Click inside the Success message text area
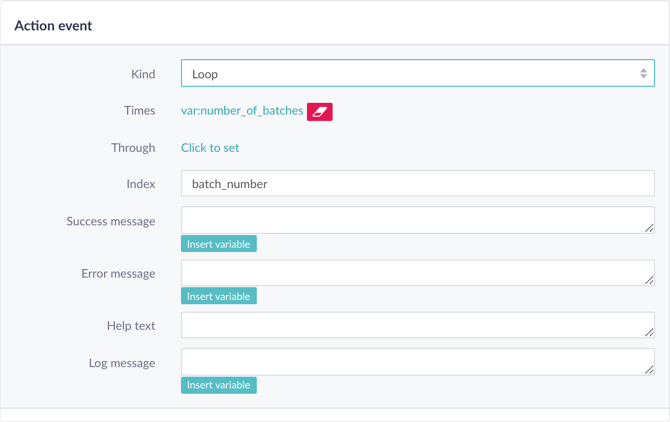This screenshot has height=422, width=670. click(417, 220)
